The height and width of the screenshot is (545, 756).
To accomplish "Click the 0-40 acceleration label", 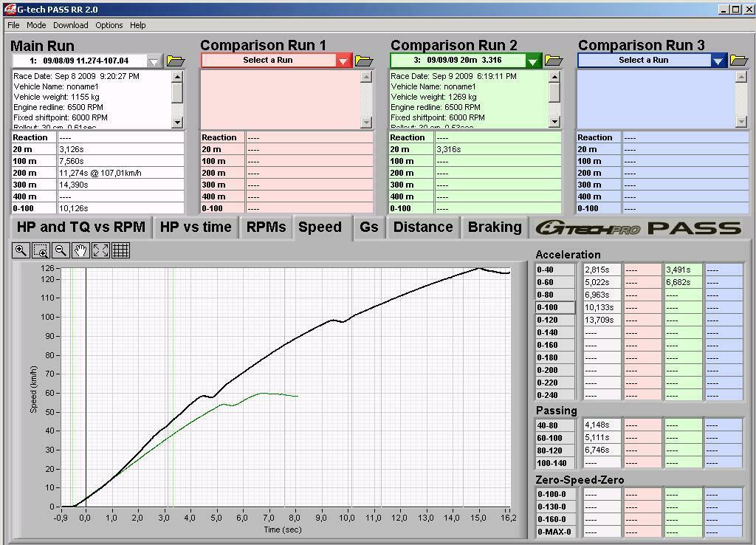I will (x=555, y=270).
